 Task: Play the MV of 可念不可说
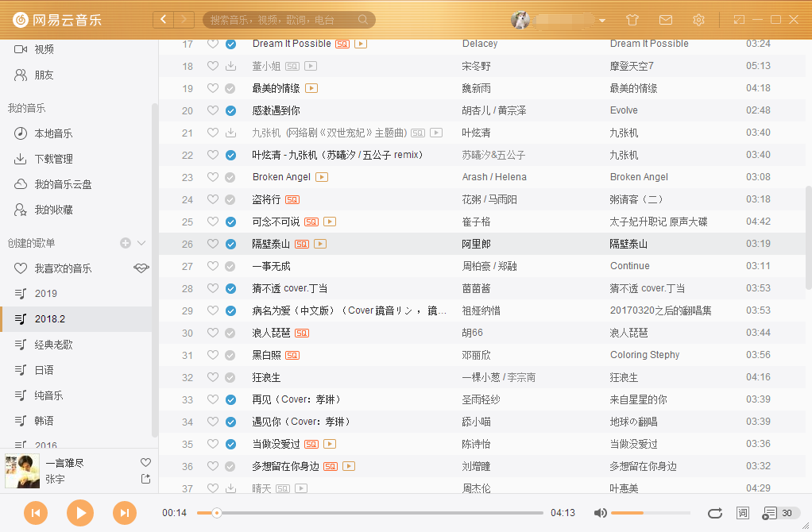point(330,222)
